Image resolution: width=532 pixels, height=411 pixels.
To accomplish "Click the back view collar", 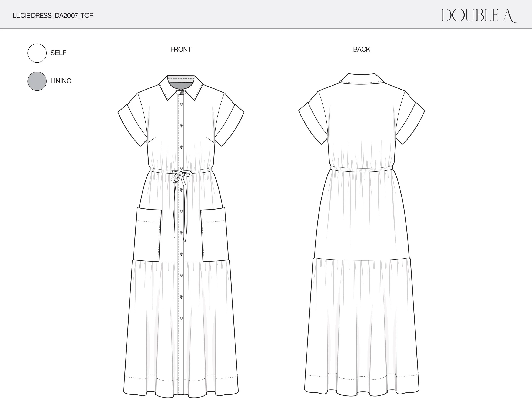I will click(x=362, y=78).
